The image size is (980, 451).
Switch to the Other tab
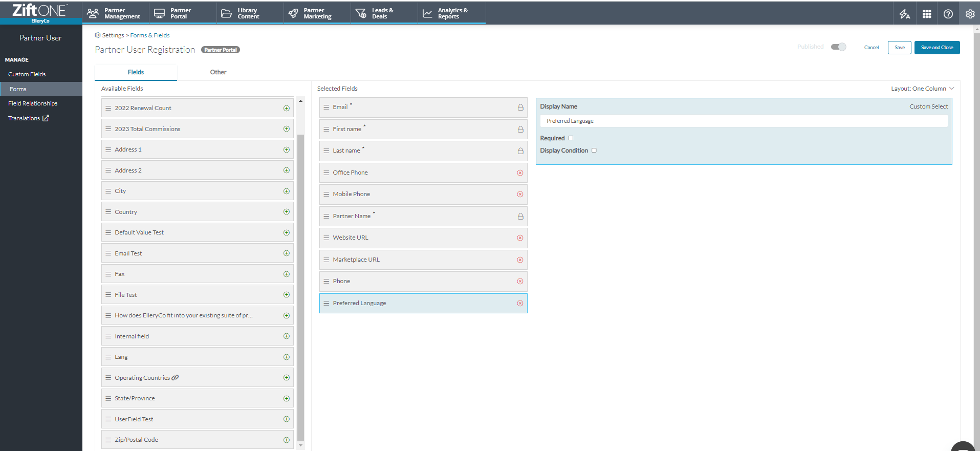[218, 72]
